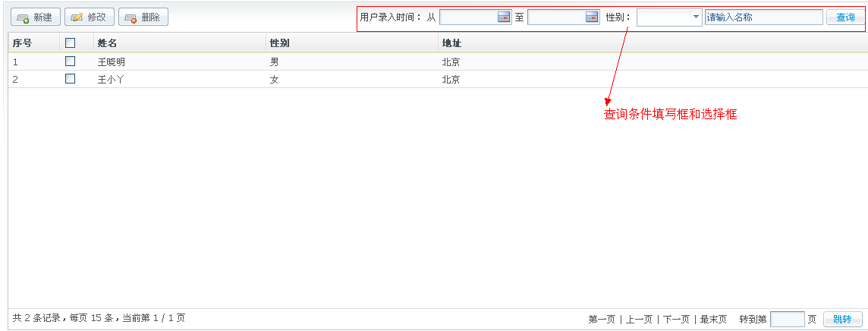Click the 删除 (Delete) button
This screenshot has height=331, width=868.
click(x=143, y=17)
